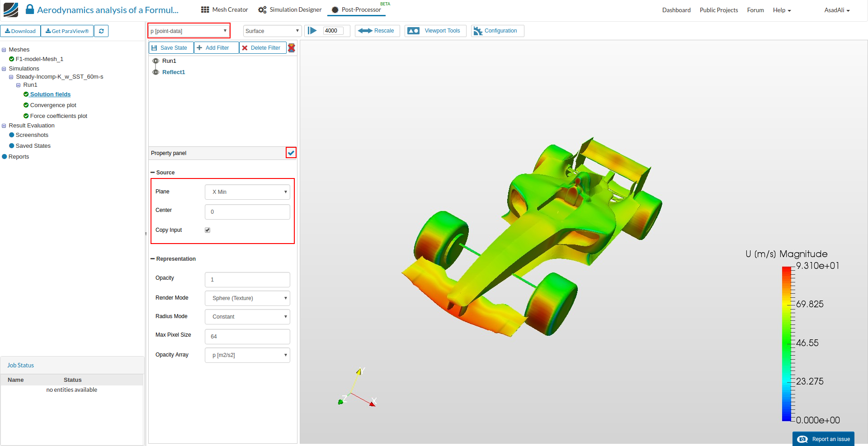Click the SimScale logo icon
Screen dimensions: 868x446
pos(11,9)
